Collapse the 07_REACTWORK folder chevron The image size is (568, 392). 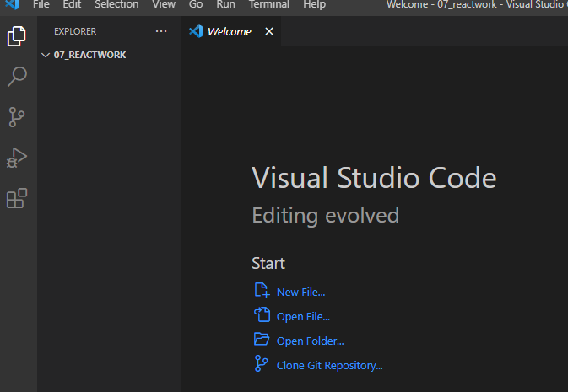click(46, 55)
